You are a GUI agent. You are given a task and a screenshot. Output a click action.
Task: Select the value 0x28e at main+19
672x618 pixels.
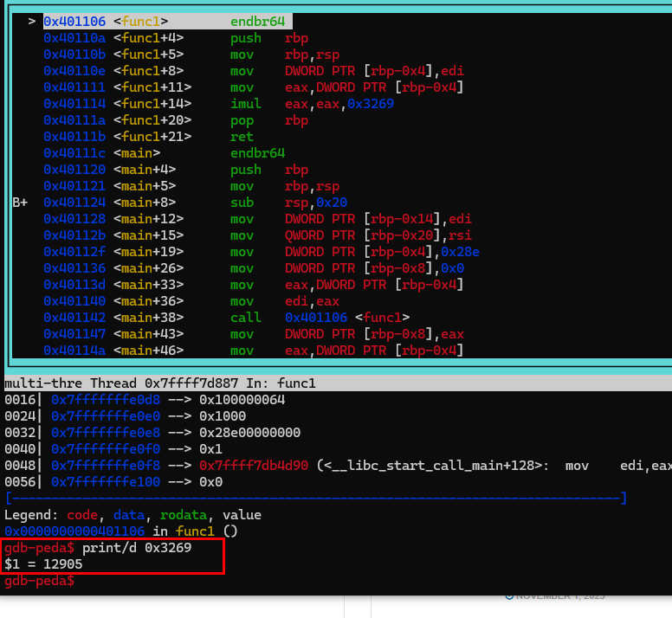(x=461, y=252)
